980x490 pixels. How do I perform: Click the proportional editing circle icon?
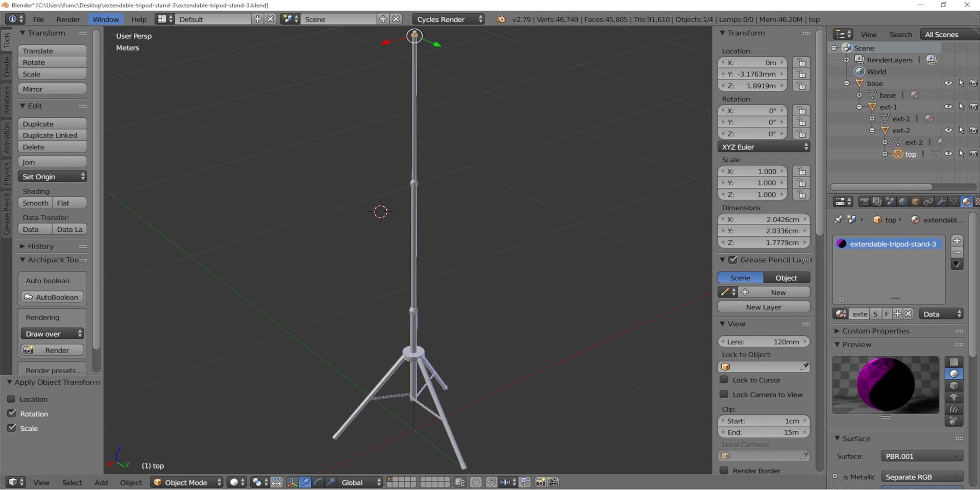click(x=476, y=482)
